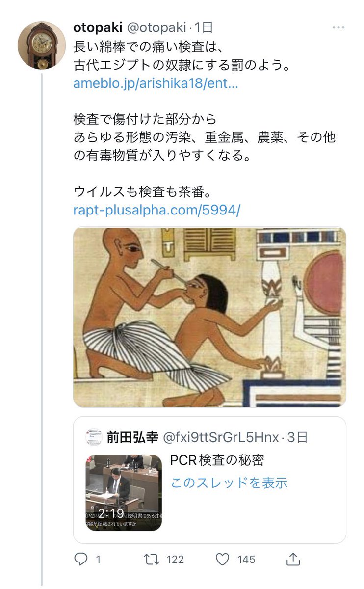The height and width of the screenshot is (589, 364).
Task: Click the @otopaki handle
Action: pos(157,27)
